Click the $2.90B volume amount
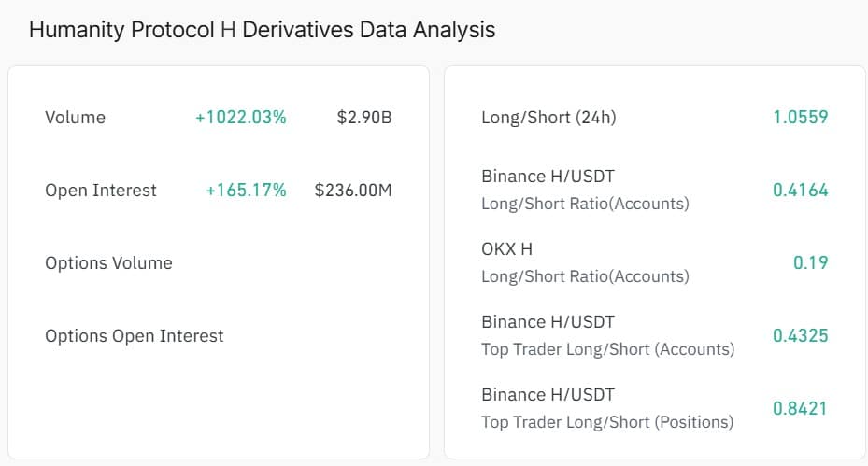This screenshot has width=868, height=466. (x=364, y=118)
